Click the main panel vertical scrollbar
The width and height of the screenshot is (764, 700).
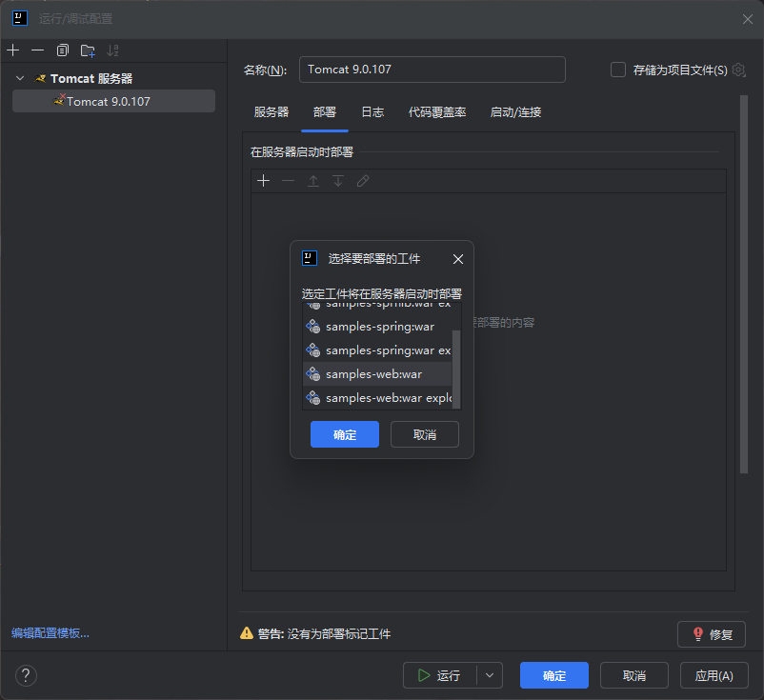(744, 284)
